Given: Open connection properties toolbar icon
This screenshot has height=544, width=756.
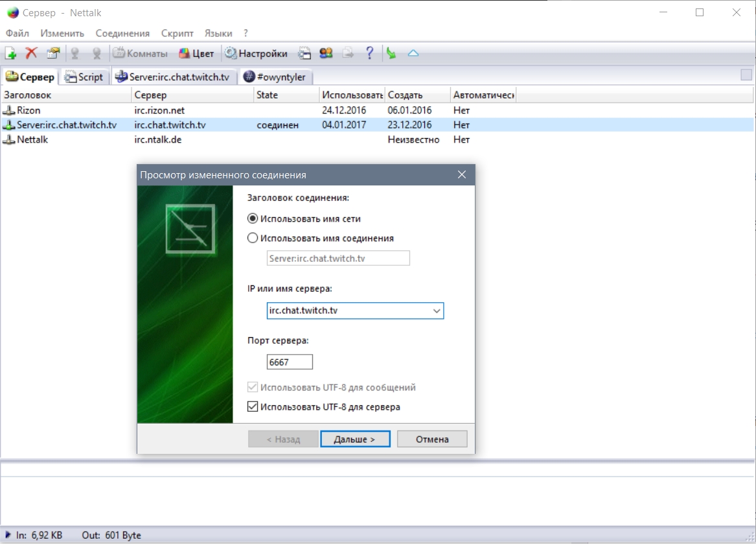Looking at the screenshot, I should pyautogui.click(x=52, y=53).
